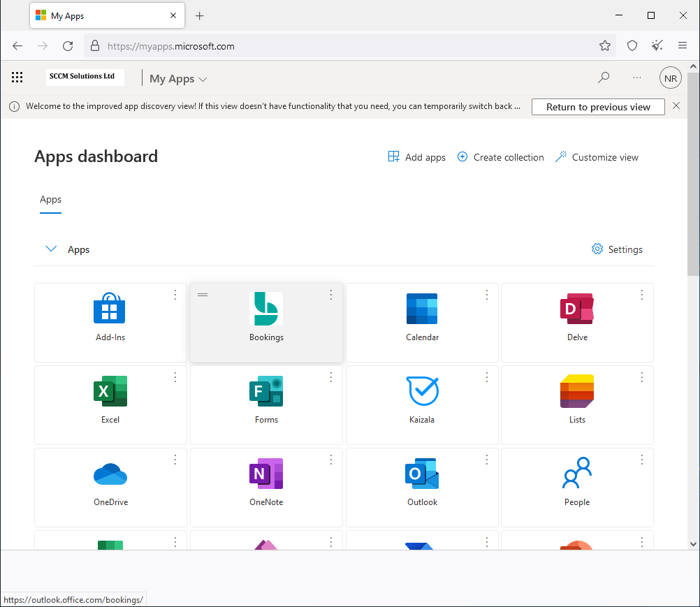This screenshot has height=607, width=700.
Task: Launch the Excel app icon
Action: coord(110,391)
